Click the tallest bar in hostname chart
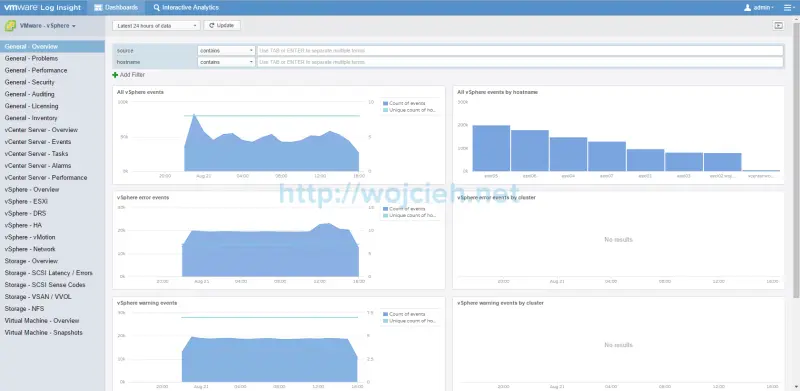Viewport: 800px width, 391px height. (491, 148)
